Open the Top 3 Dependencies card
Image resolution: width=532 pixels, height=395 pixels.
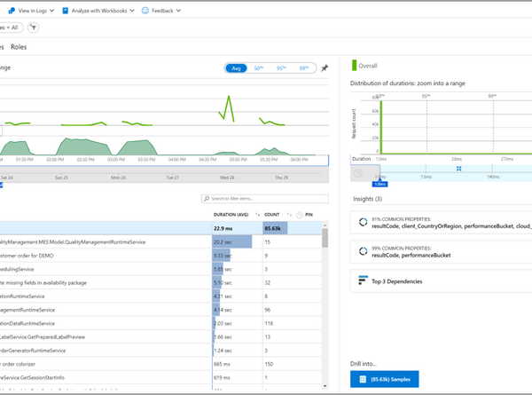(441, 281)
